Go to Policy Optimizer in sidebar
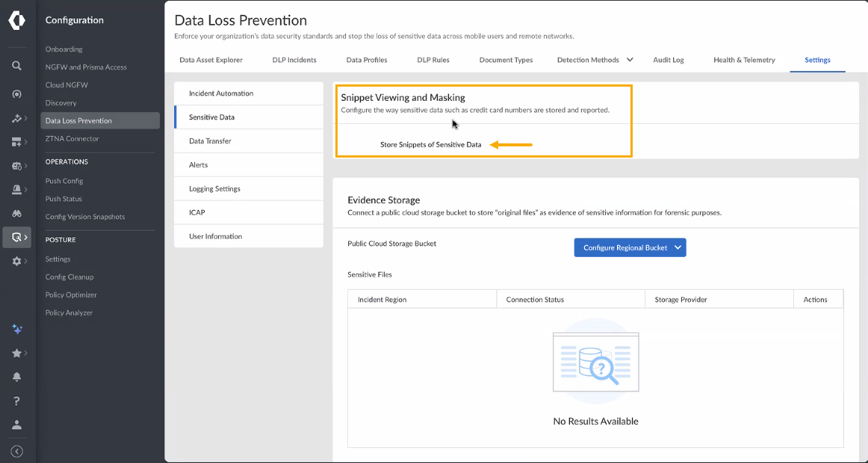 tap(71, 295)
